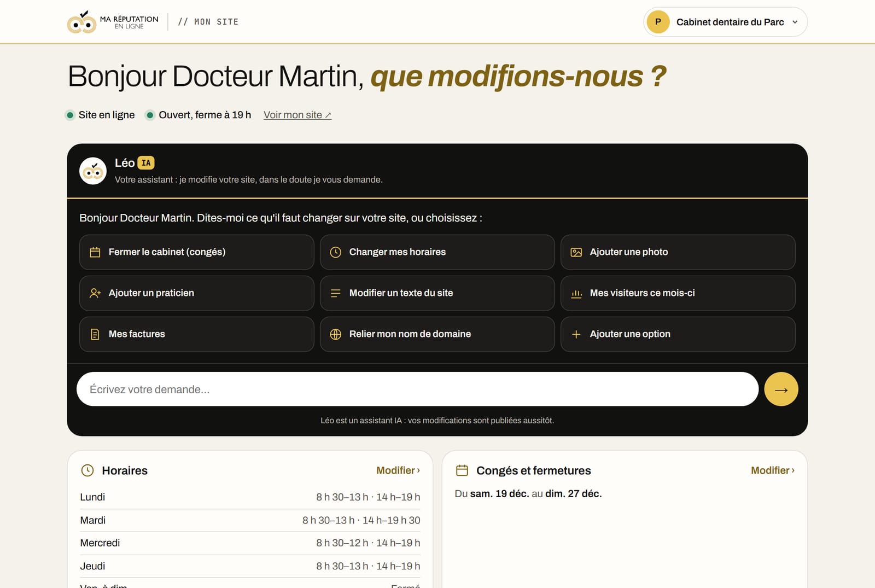Click the Léo assistant owl avatar
Image resolution: width=875 pixels, height=588 pixels.
(x=93, y=171)
